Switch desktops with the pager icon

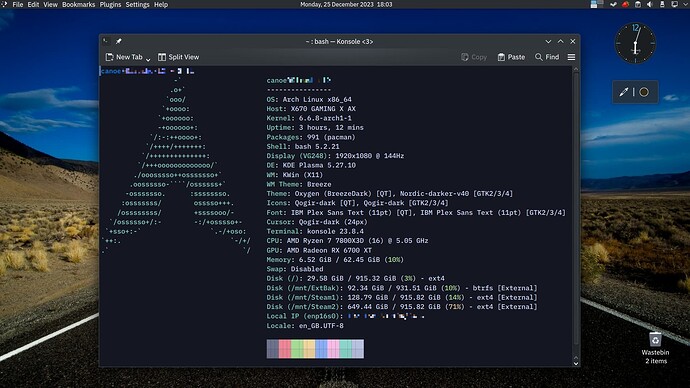[x=597, y=4]
